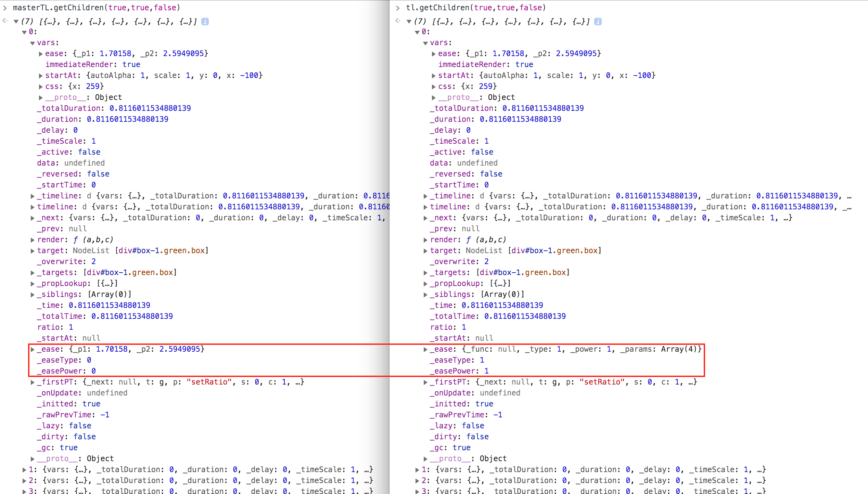Expand the _timeline property in the right console
This screenshot has width=868, height=494.
click(x=425, y=196)
